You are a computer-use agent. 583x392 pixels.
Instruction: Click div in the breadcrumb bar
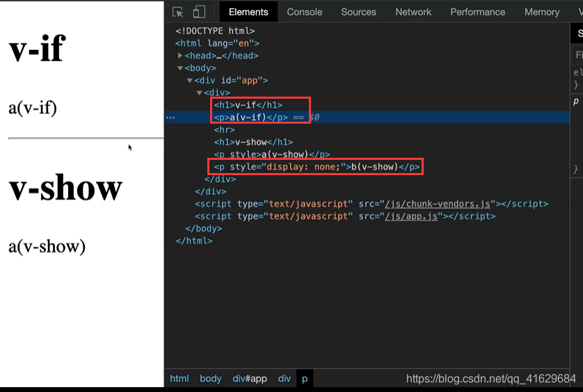click(285, 378)
